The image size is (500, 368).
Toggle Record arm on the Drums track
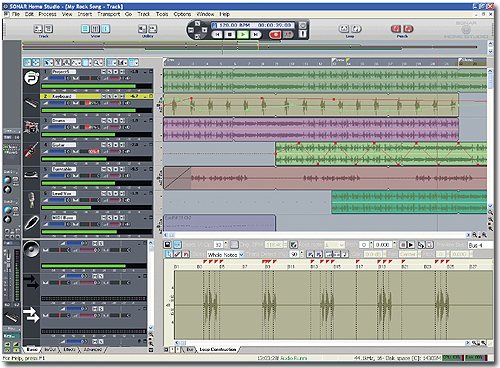[116, 120]
